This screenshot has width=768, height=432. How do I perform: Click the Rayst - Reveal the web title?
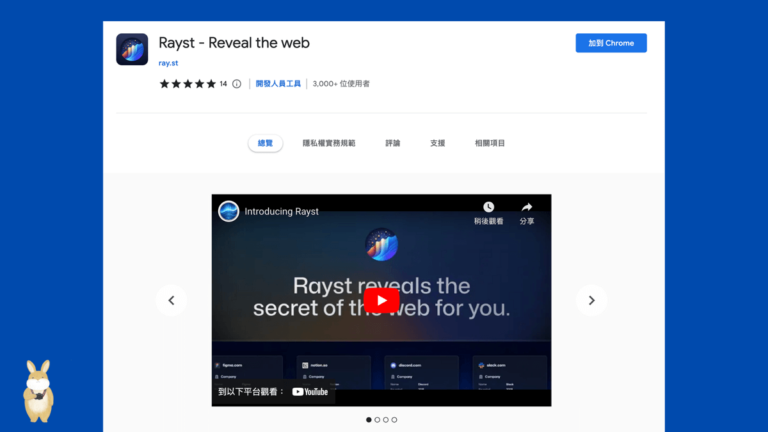pyautogui.click(x=234, y=43)
